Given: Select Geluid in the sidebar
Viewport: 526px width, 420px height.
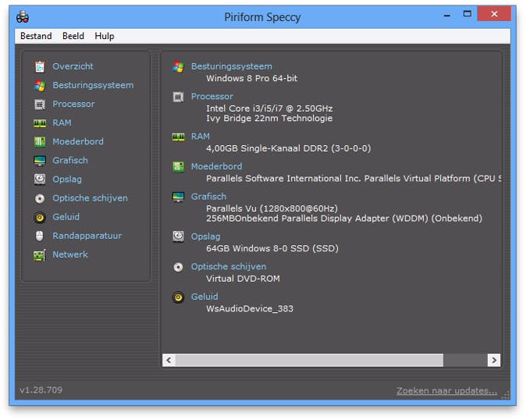Looking at the screenshot, I should click(66, 217).
